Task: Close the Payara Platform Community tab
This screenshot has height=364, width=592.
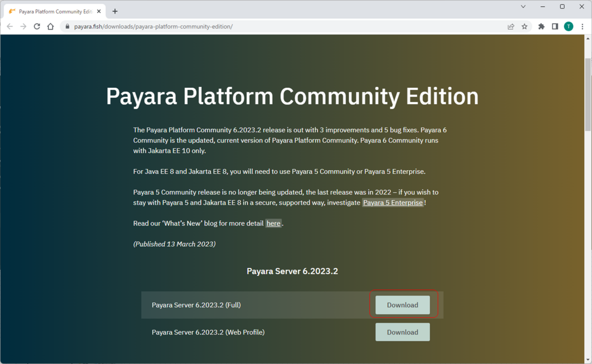Action: click(99, 11)
